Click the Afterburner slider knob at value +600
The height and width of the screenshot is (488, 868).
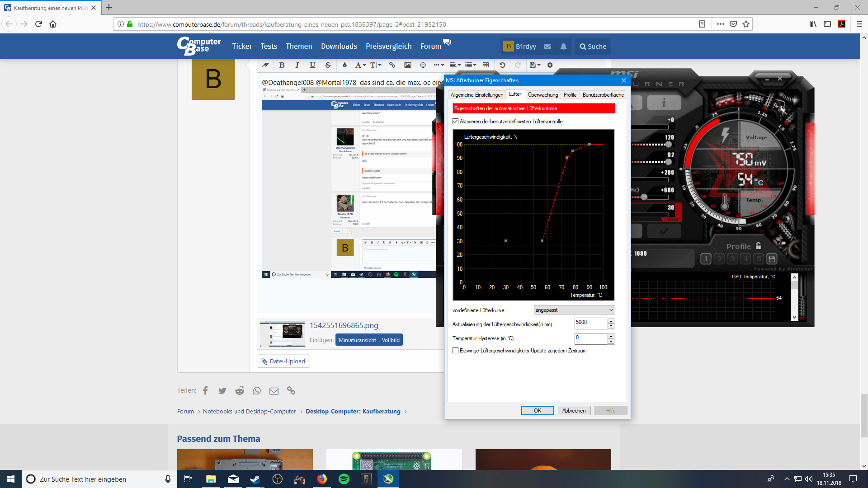pos(644,197)
